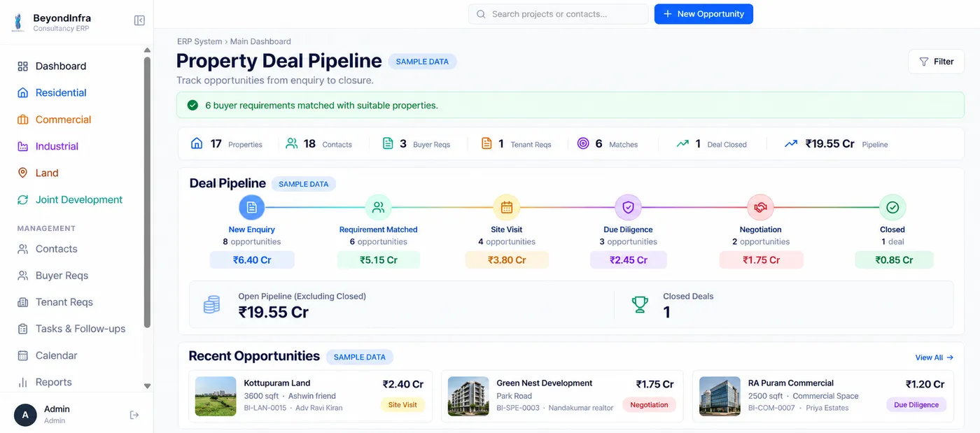Click the Negotiation status tag on Green Nest
Screen dimensions: 980x433
point(649,404)
